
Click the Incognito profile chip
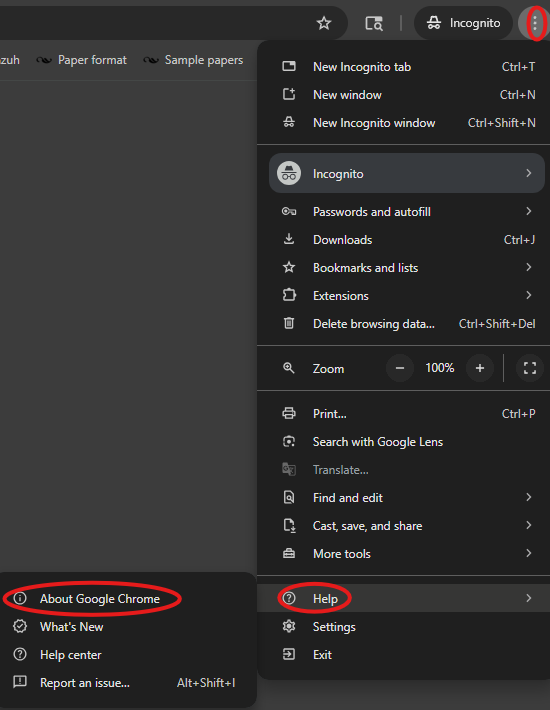tap(464, 23)
